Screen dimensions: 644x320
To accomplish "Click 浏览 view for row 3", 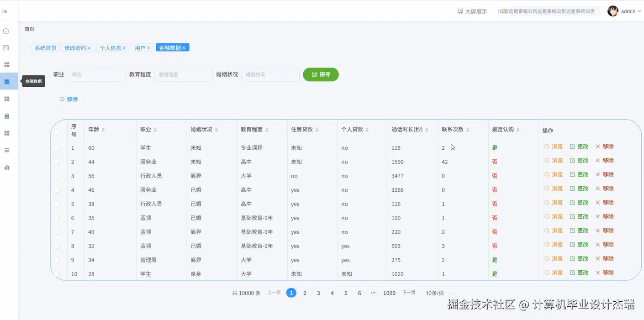I will pos(554,174).
